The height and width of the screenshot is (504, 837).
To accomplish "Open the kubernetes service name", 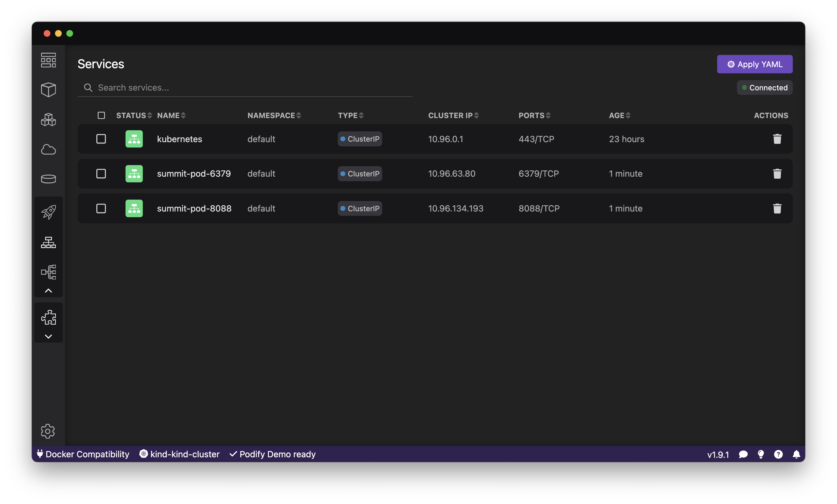I will 179,139.
